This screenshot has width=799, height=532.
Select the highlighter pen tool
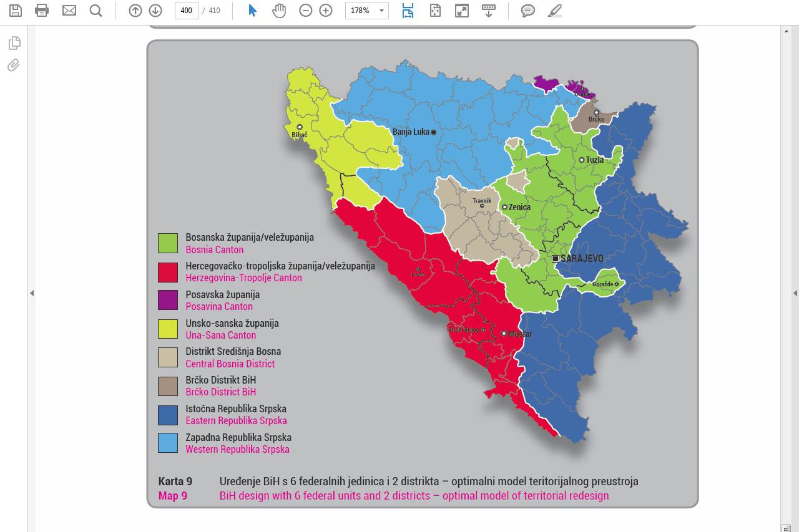pos(554,11)
